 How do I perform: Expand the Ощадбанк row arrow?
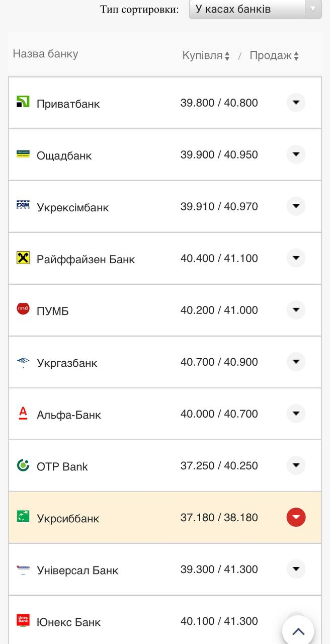296,154
